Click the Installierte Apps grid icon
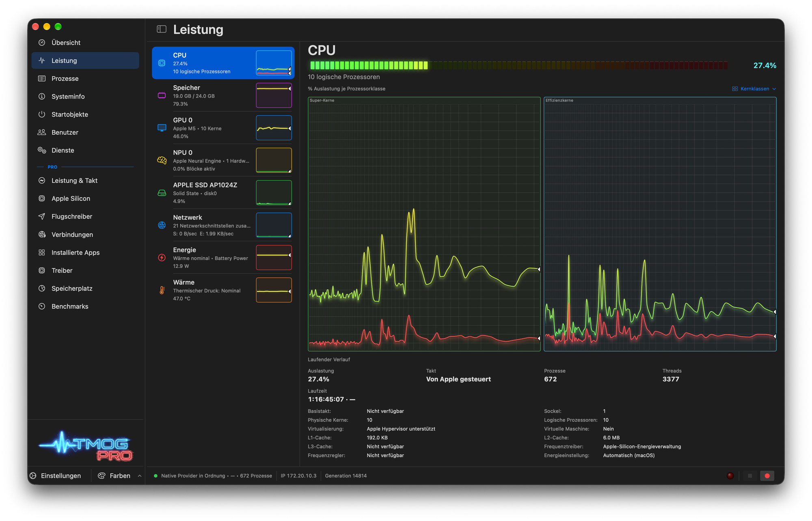This screenshot has height=521, width=812. (42, 252)
